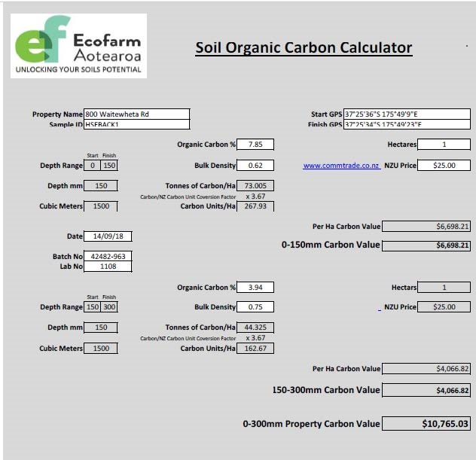This screenshot has height=460, width=476.
Task: Click the 0.62 Bulk Density field
Action: [255, 166]
